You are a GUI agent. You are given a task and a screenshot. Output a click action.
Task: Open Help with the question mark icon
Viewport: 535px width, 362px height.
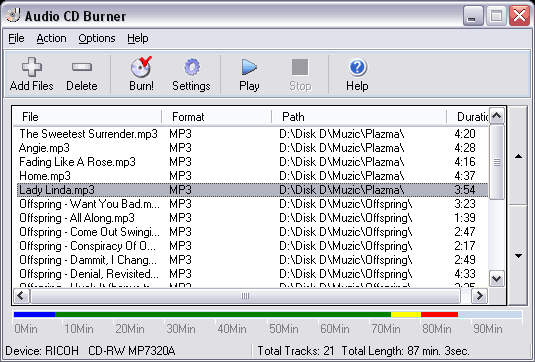pyautogui.click(x=357, y=67)
